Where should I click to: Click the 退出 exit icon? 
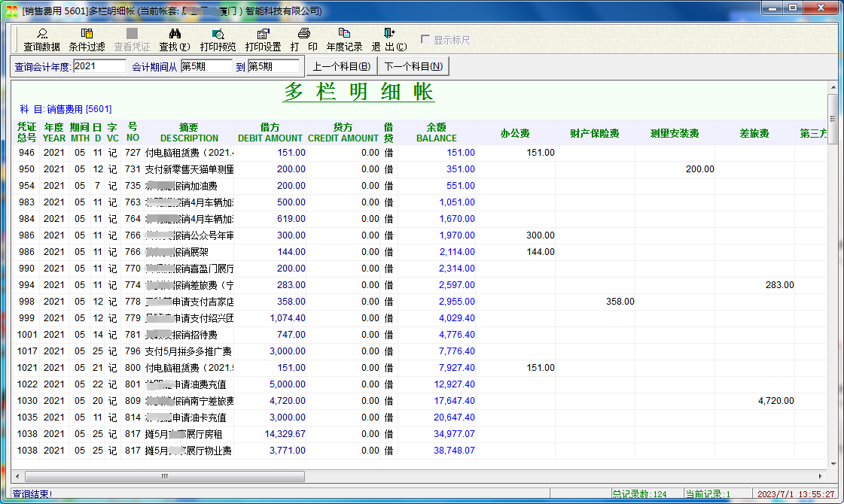388,34
